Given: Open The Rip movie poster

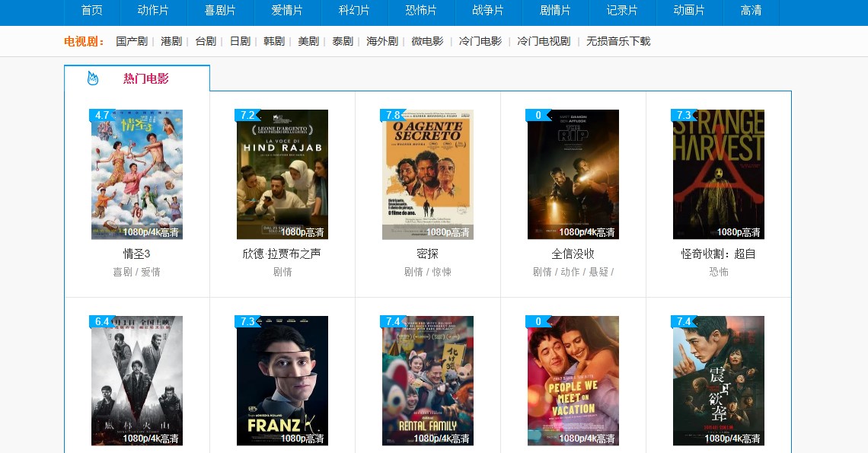Looking at the screenshot, I should tap(573, 174).
